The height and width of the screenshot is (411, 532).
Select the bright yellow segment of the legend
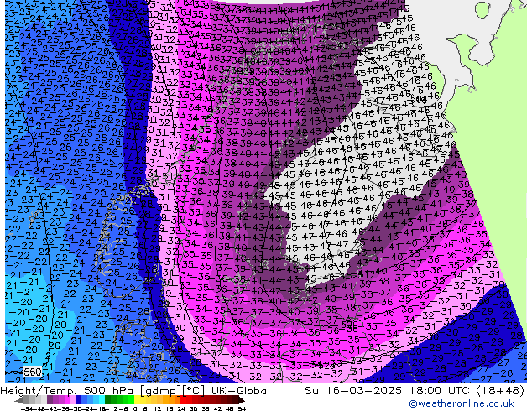click(137, 400)
